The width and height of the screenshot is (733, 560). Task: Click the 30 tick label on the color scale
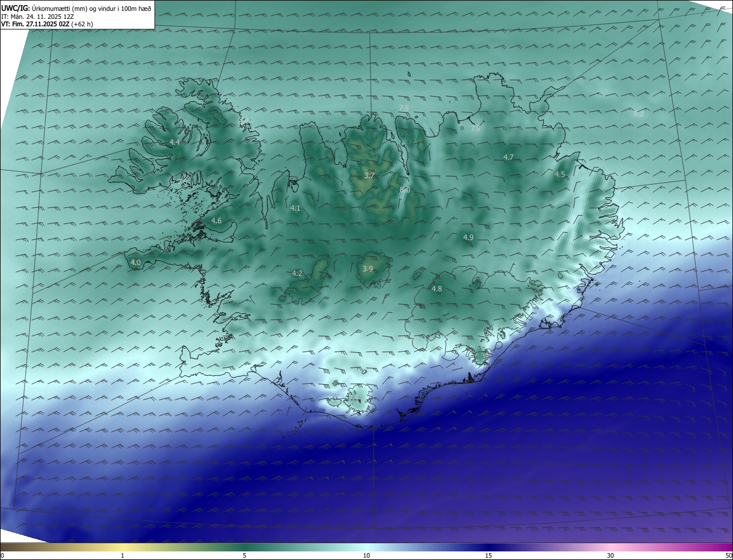click(610, 555)
